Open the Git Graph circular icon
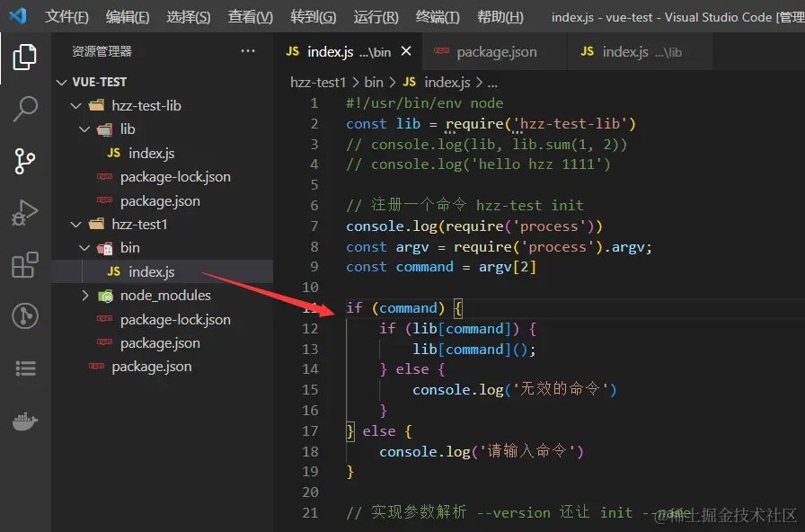This screenshot has width=805, height=532. pyautogui.click(x=24, y=315)
